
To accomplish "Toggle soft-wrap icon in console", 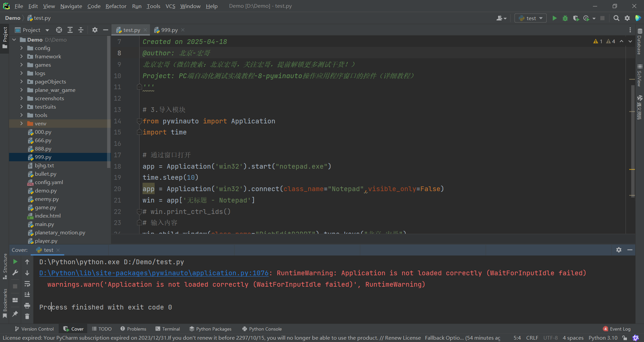I will point(27,284).
